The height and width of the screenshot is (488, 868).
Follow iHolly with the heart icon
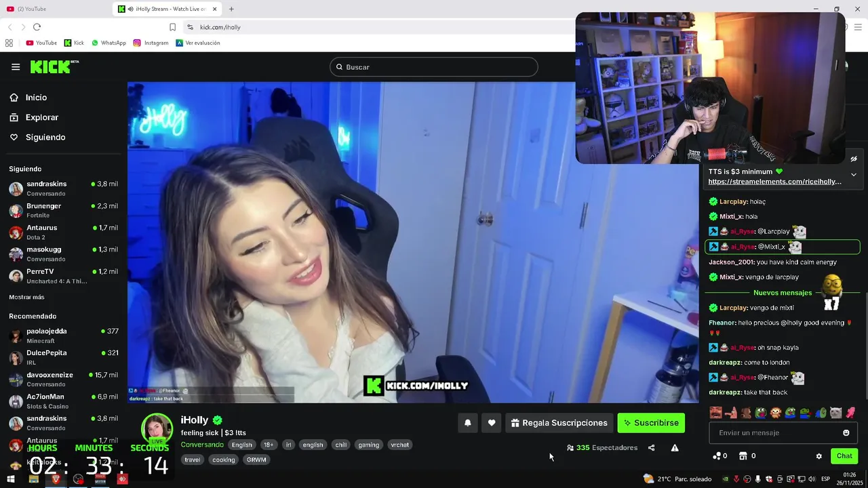(x=492, y=423)
